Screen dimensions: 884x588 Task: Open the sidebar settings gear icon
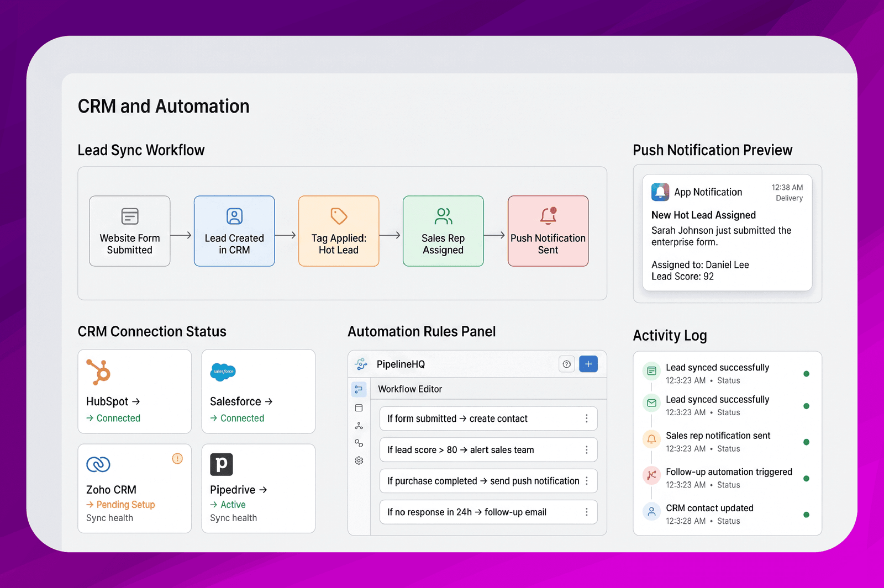point(359,460)
